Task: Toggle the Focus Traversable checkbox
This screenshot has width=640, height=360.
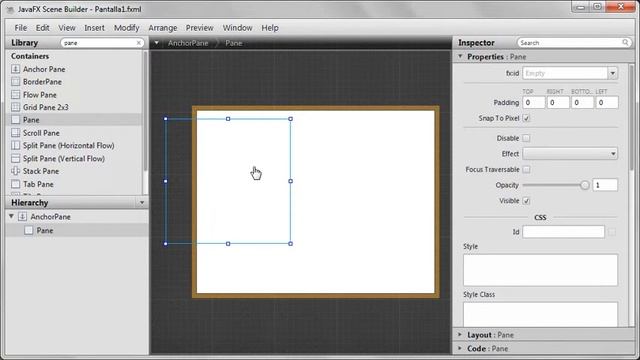Action: pyautogui.click(x=526, y=169)
